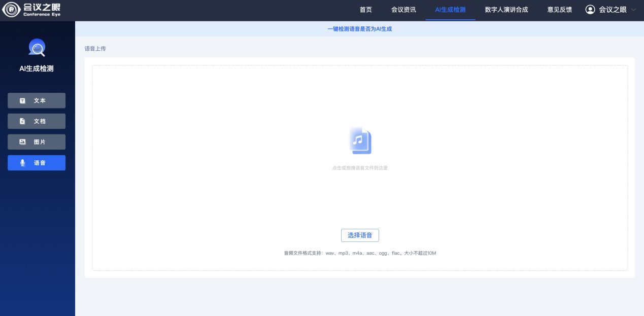Open the 首页 navigation tab
Screen dimensions: 644x316
point(365,10)
